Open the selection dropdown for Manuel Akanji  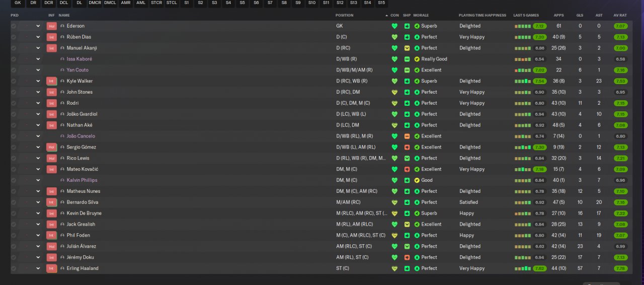38,48
